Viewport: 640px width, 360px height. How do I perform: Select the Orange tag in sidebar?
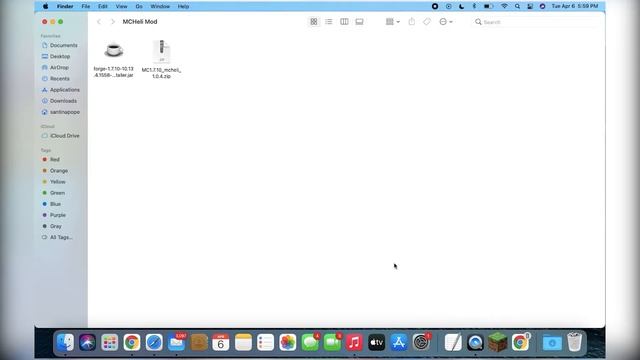pos(55,171)
